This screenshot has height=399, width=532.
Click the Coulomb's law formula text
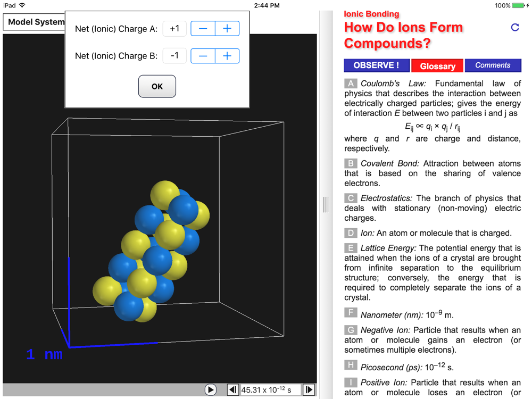pyautogui.click(x=433, y=127)
